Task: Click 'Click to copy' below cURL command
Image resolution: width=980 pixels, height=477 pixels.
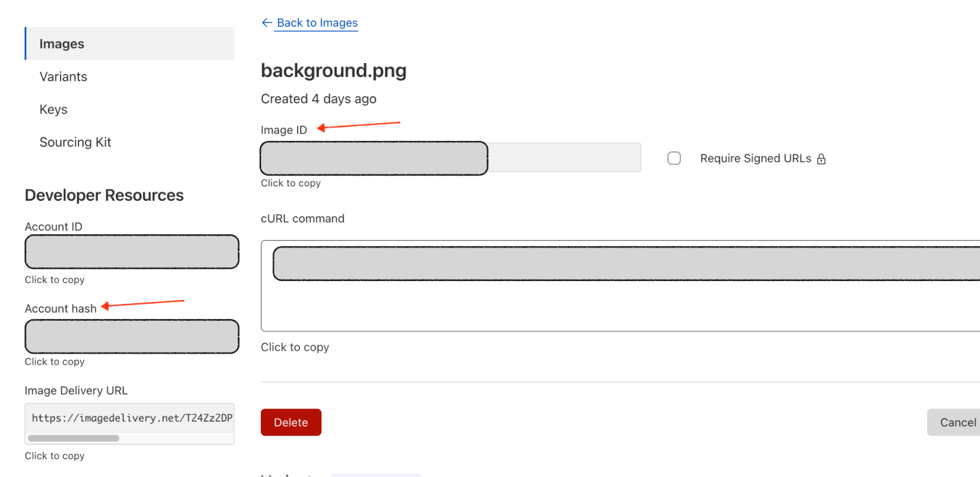Action: coord(295,347)
